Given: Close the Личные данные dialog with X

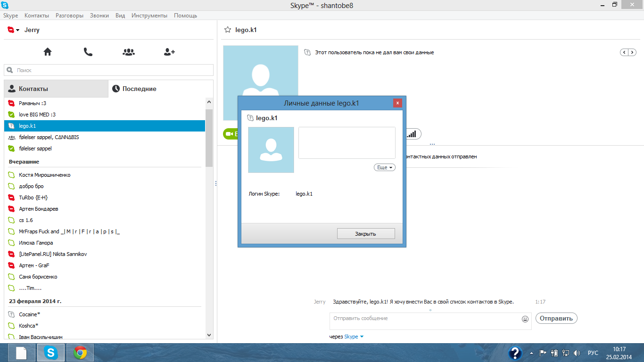Looking at the screenshot, I should point(397,103).
